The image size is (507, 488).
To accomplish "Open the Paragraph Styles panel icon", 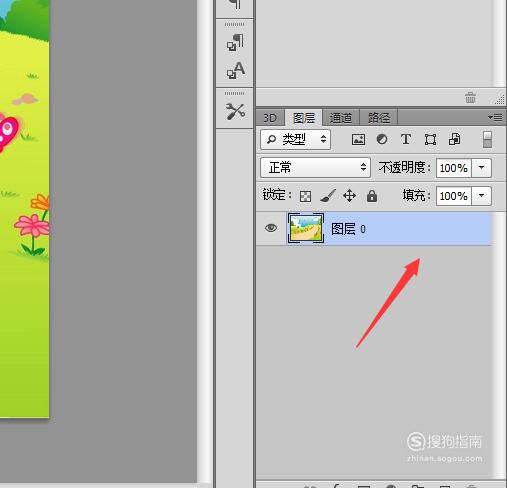I will 235,42.
